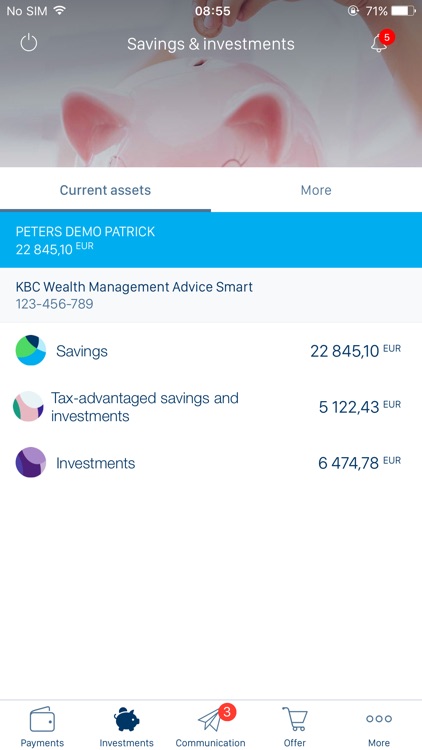Viewport: 422px width, 750px height.
Task: Open Communication paper plane icon
Action: (x=211, y=719)
